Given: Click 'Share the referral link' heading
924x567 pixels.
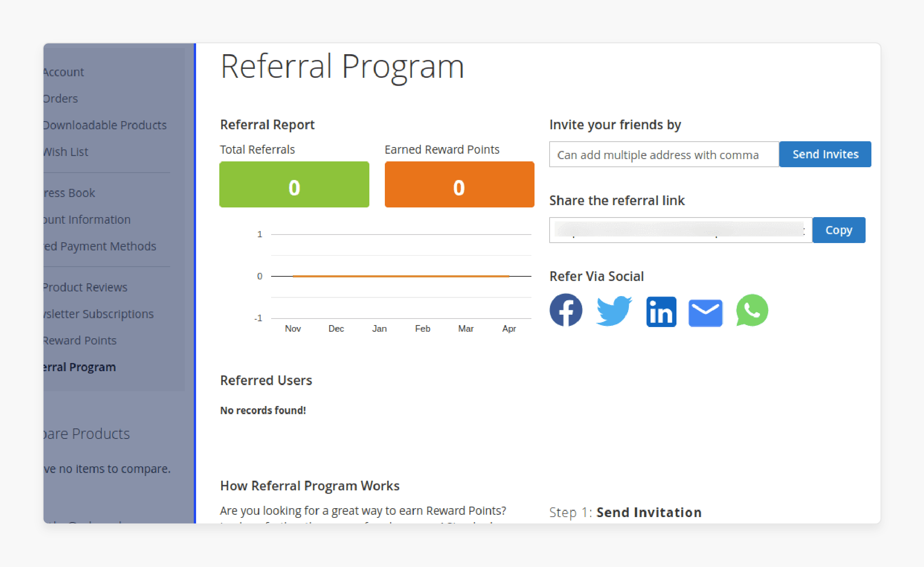Looking at the screenshot, I should [617, 200].
